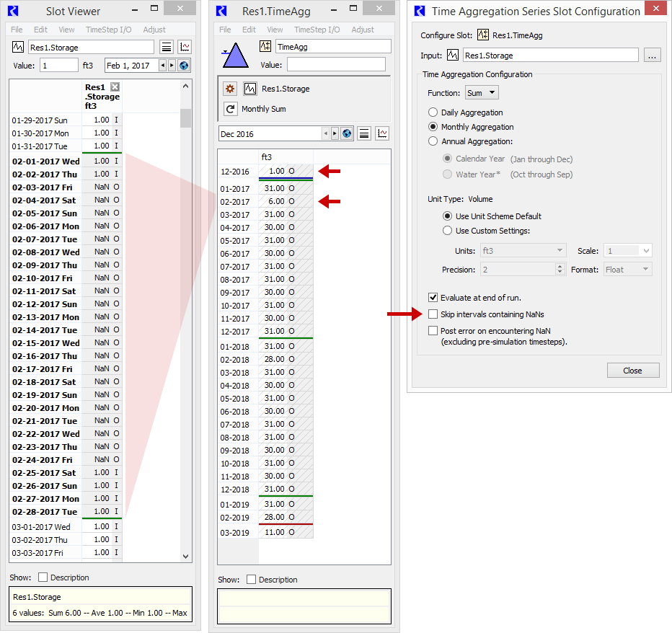Select the 03-2019 row value 11.00
672x633 pixels.
tap(286, 532)
